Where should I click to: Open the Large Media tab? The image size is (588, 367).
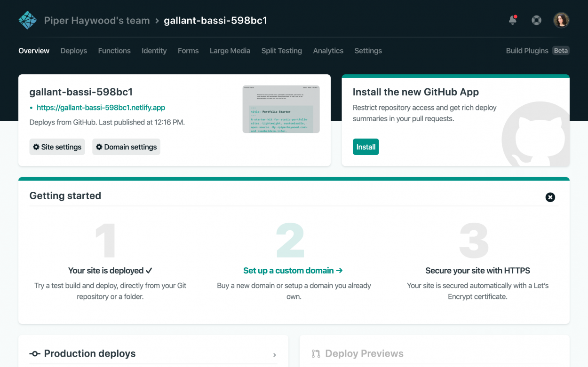(x=230, y=51)
